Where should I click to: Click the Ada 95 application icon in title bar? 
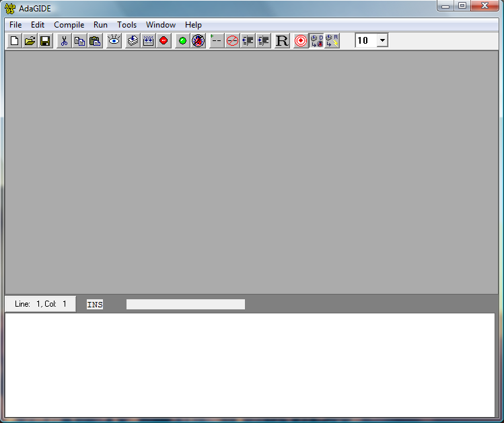pos(10,8)
